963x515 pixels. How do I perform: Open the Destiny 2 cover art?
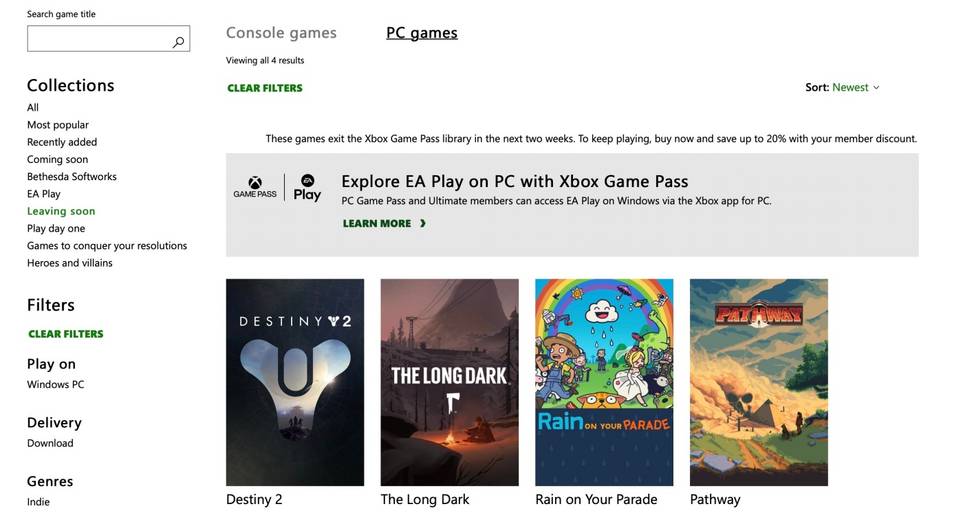pos(295,382)
